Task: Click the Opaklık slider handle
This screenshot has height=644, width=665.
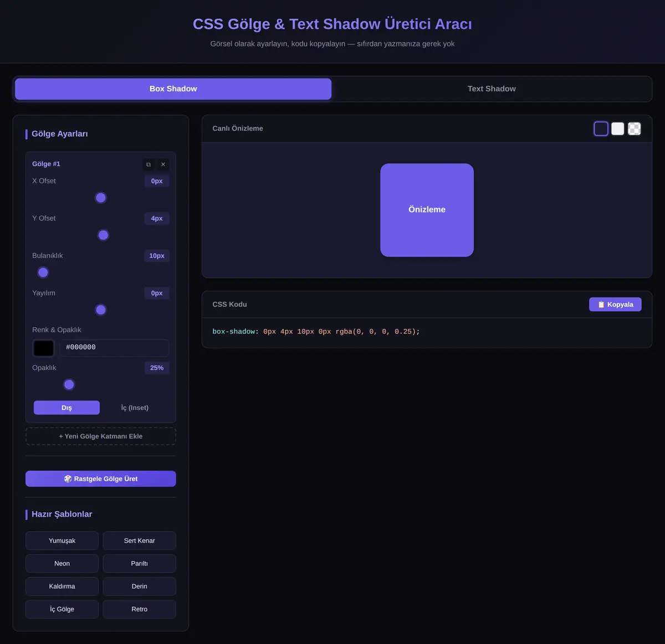Action: click(69, 385)
